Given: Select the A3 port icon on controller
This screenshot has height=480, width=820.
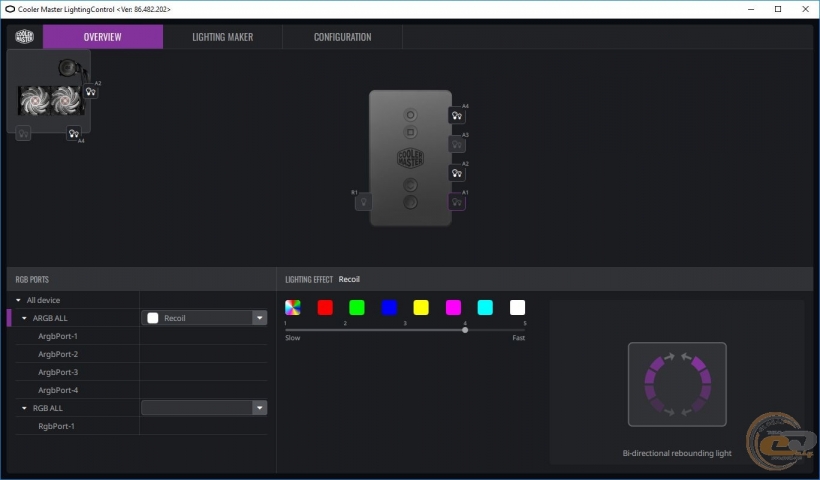Looking at the screenshot, I should (x=457, y=144).
